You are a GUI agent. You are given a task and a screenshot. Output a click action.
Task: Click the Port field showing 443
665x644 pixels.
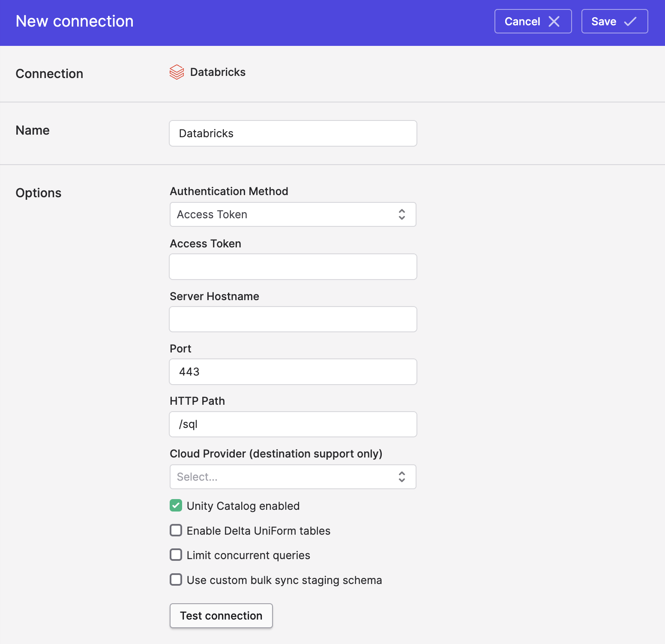pyautogui.click(x=293, y=372)
